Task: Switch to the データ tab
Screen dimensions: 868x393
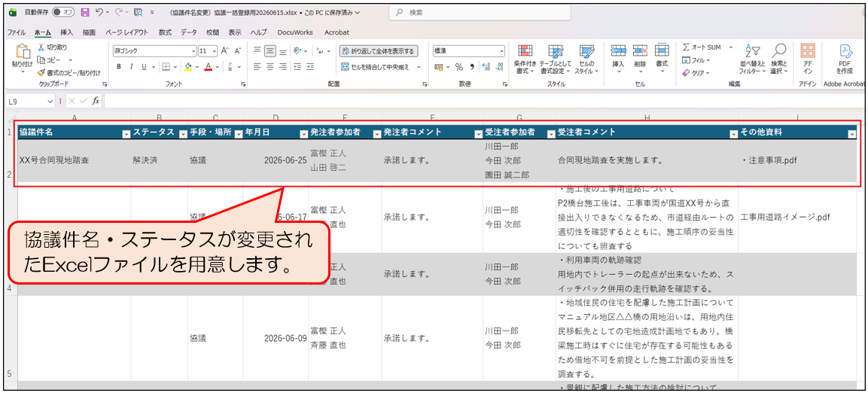Action: (x=189, y=32)
